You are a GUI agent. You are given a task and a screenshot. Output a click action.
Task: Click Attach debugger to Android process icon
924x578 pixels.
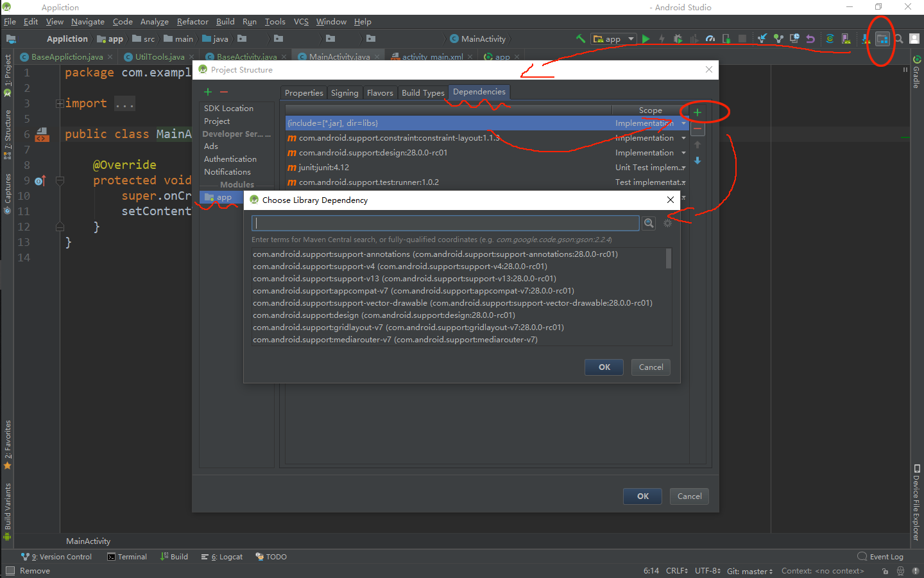726,39
